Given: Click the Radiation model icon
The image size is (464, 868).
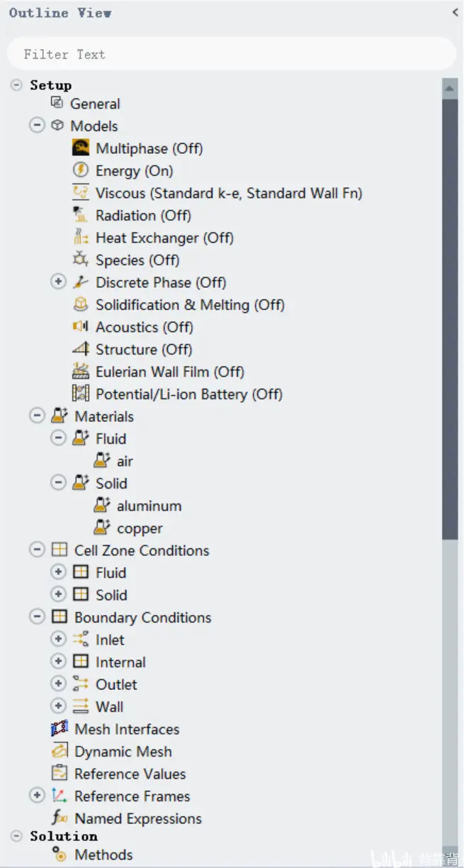Looking at the screenshot, I should click(x=81, y=215).
